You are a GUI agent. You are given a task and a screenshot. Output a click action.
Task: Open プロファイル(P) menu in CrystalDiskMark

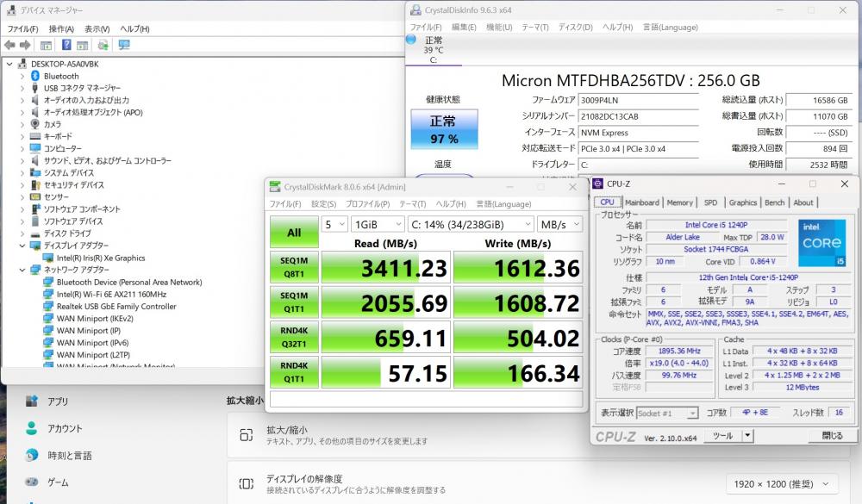(x=367, y=204)
